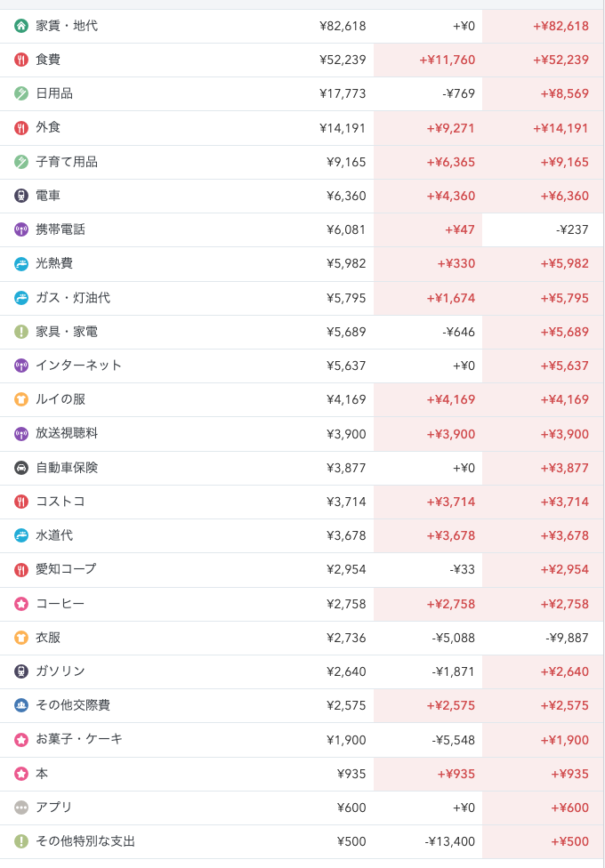Click the signal icon beside 携帯電話

[21, 229]
